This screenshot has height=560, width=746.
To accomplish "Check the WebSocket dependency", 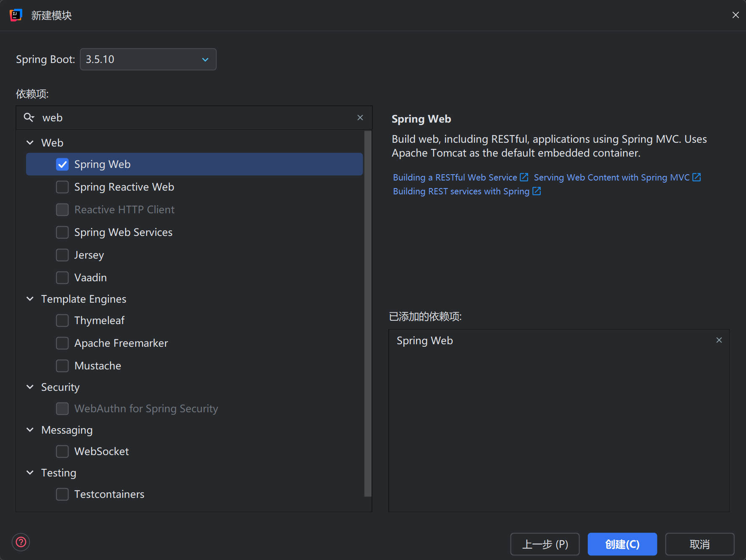I will click(63, 451).
